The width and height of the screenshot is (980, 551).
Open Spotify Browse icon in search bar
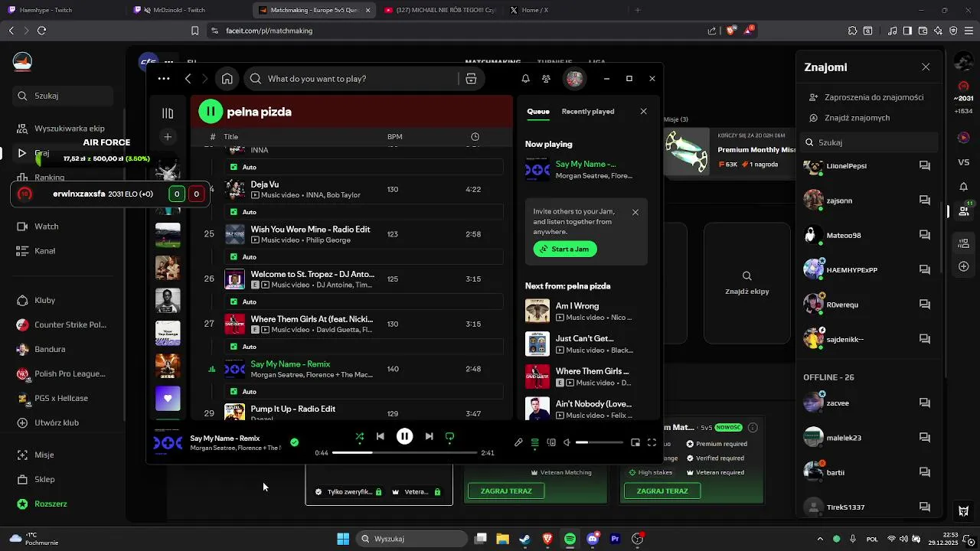point(471,79)
